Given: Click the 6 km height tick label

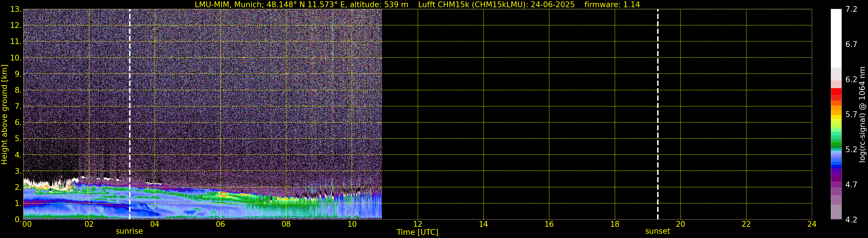Looking at the screenshot, I should coord(18,122).
